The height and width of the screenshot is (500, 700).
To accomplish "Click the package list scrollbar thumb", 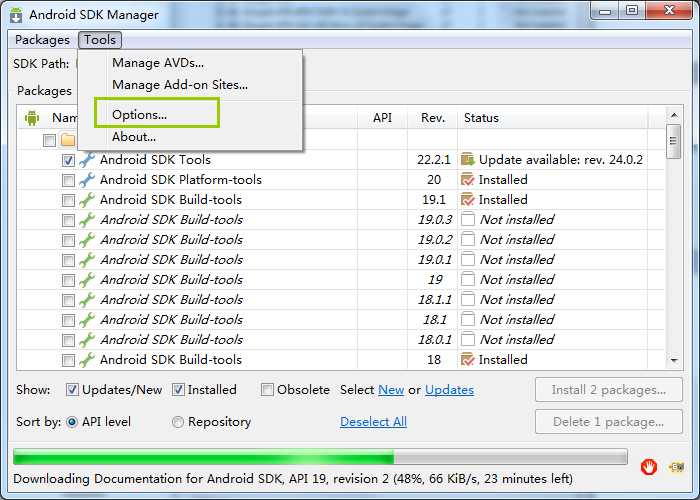I will coord(674,141).
